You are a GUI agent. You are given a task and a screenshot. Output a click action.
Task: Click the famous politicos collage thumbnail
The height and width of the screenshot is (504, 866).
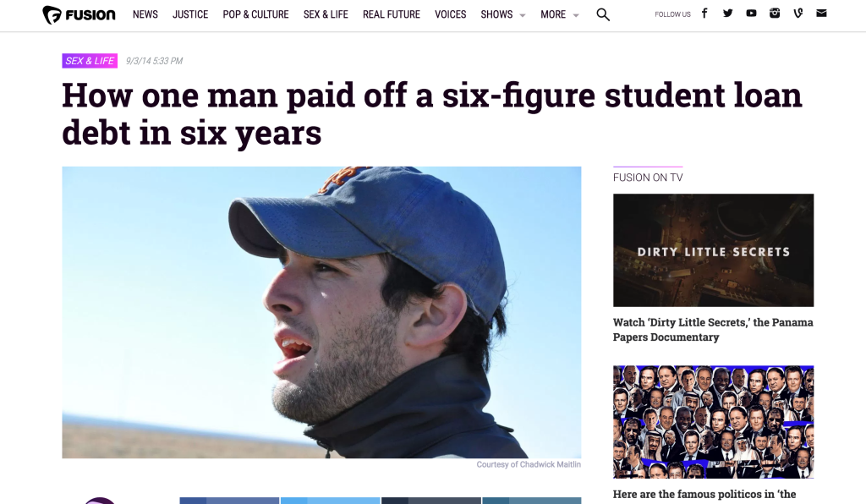713,422
